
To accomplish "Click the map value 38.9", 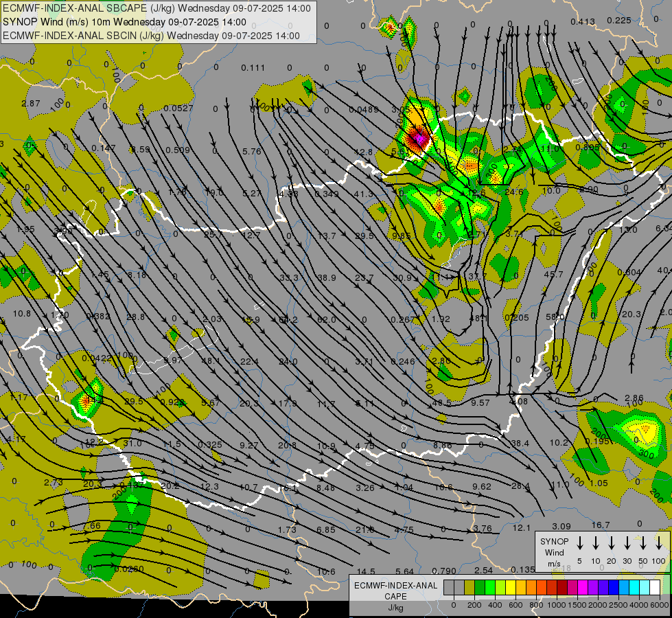I will (x=327, y=278).
